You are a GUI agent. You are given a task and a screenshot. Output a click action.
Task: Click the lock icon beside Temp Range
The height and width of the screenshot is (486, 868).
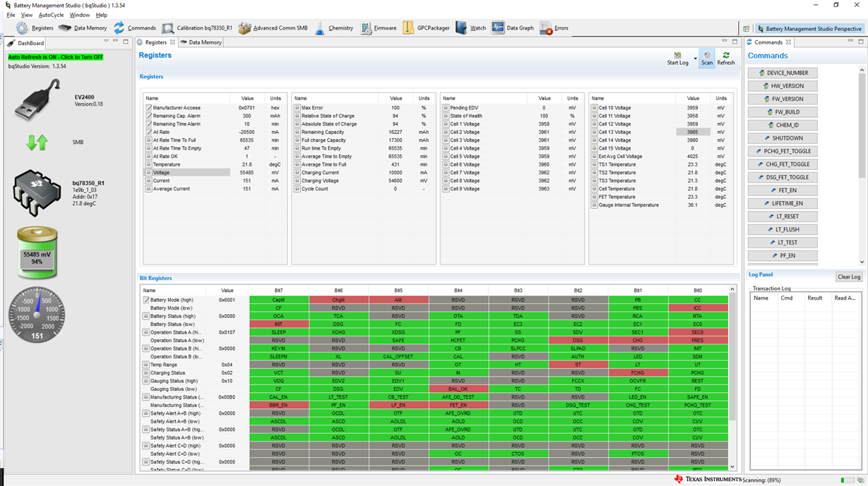coord(147,365)
